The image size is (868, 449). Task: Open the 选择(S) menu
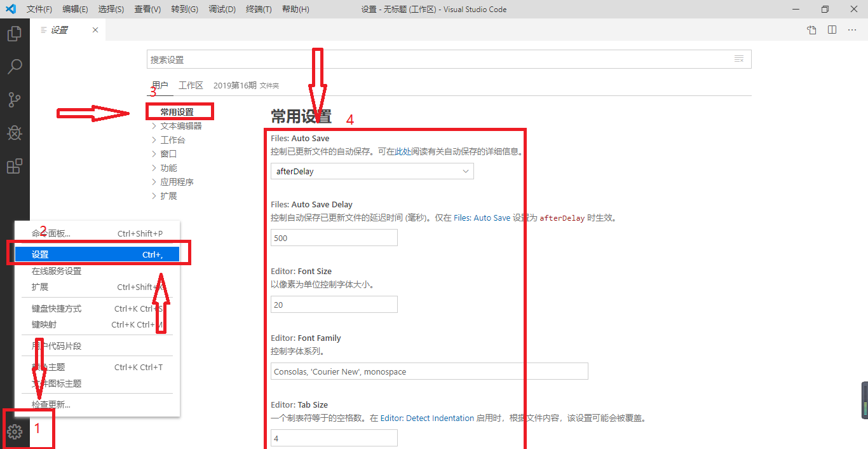pyautogui.click(x=112, y=10)
